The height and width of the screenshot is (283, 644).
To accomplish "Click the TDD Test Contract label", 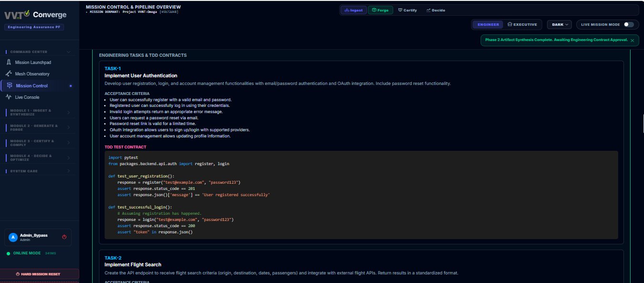I will pos(125,147).
